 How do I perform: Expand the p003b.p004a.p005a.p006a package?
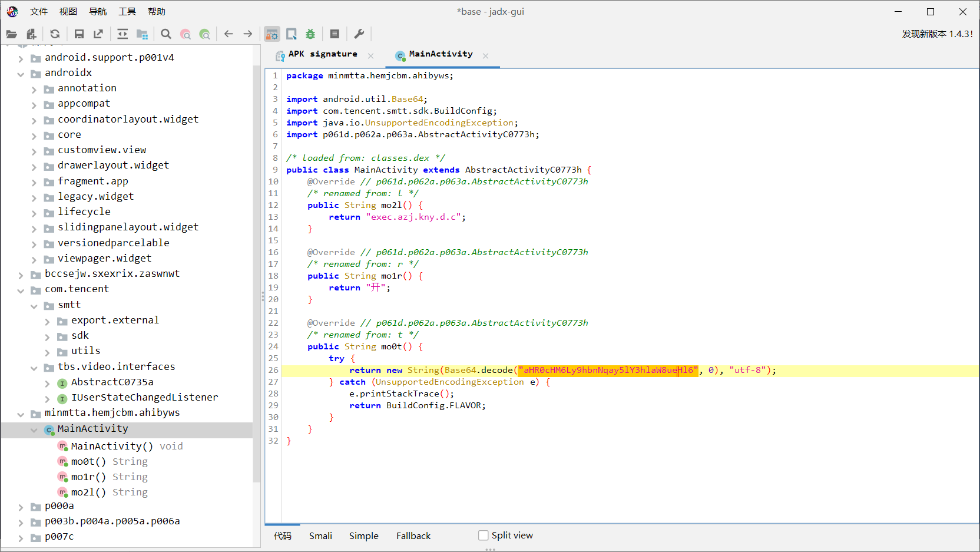21,522
